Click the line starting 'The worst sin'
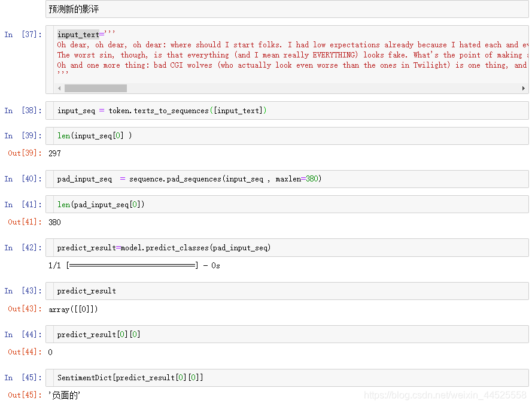The image size is (532, 406). click(293, 55)
